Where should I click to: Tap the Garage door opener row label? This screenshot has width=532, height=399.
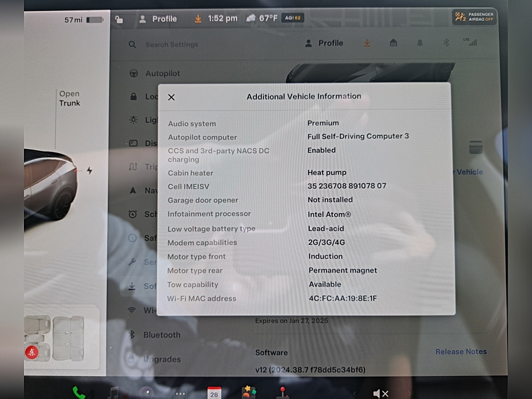click(203, 200)
